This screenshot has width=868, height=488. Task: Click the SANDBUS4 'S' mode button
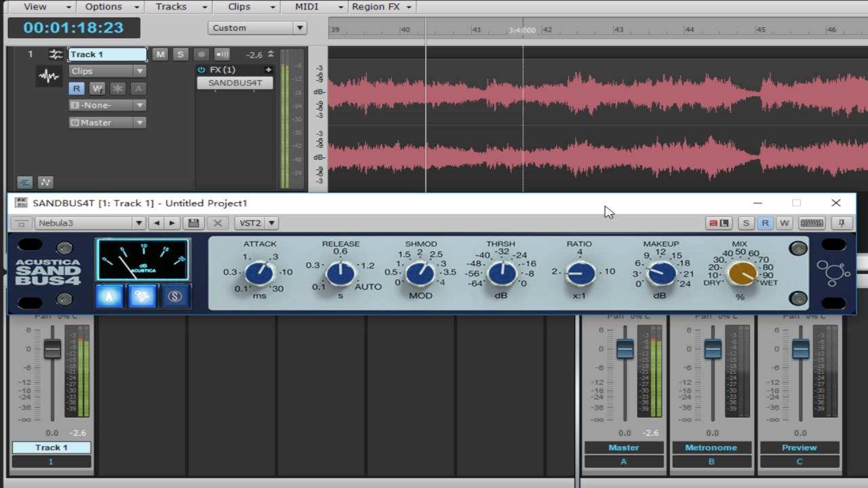(175, 296)
